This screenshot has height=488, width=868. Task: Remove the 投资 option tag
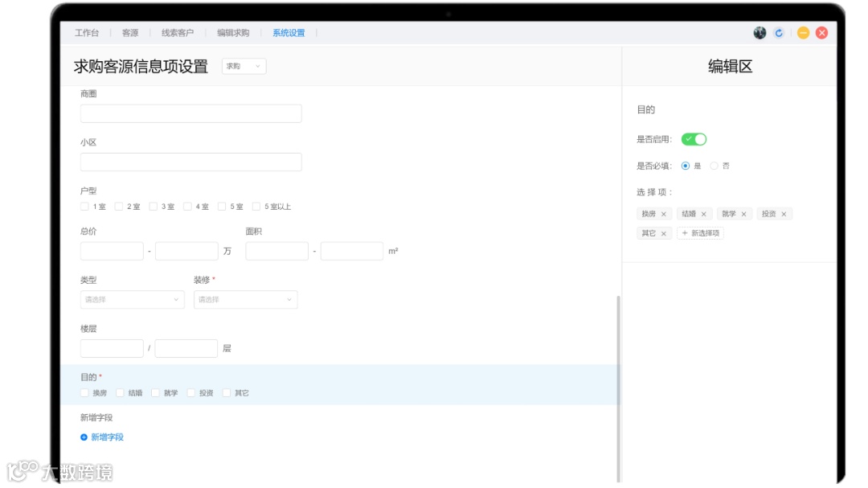784,214
